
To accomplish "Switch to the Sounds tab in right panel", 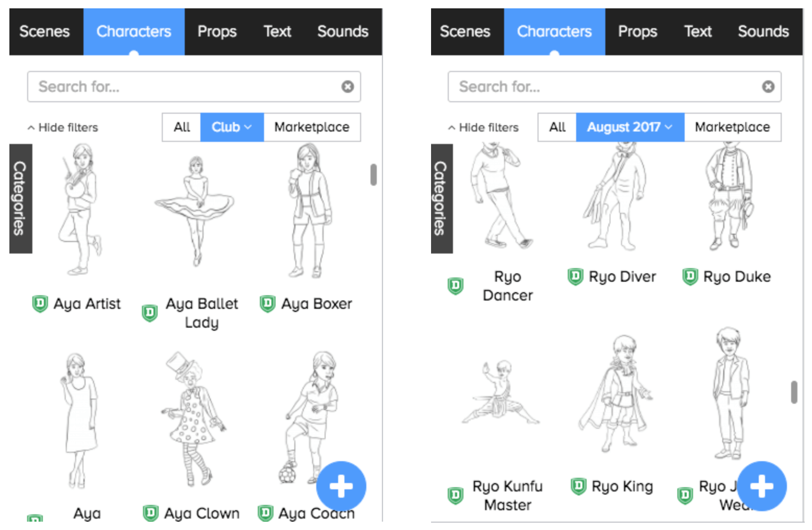I will (763, 32).
